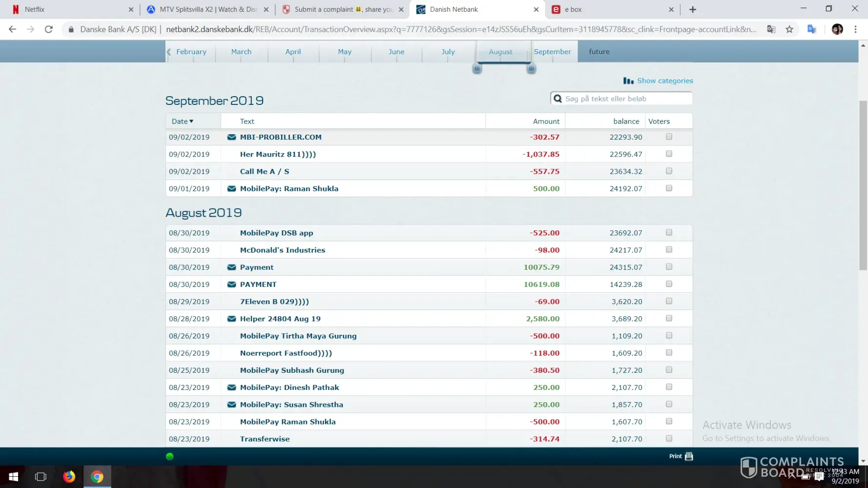Click the envelope icon beside MobilePay: Dinesh Pathak
Viewport: 868px width, 488px height.
[x=232, y=387]
